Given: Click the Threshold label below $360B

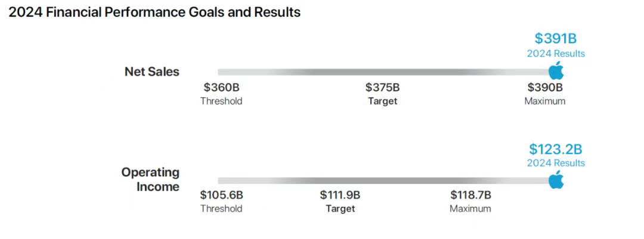Looking at the screenshot, I should pyautogui.click(x=221, y=101).
